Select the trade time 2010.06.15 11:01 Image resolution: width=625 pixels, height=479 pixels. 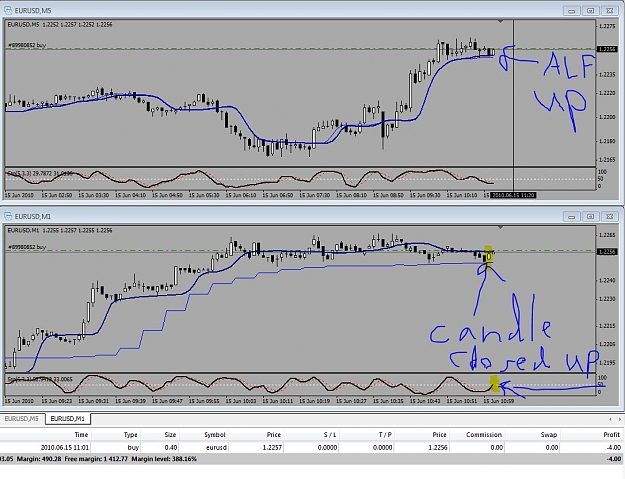65,448
